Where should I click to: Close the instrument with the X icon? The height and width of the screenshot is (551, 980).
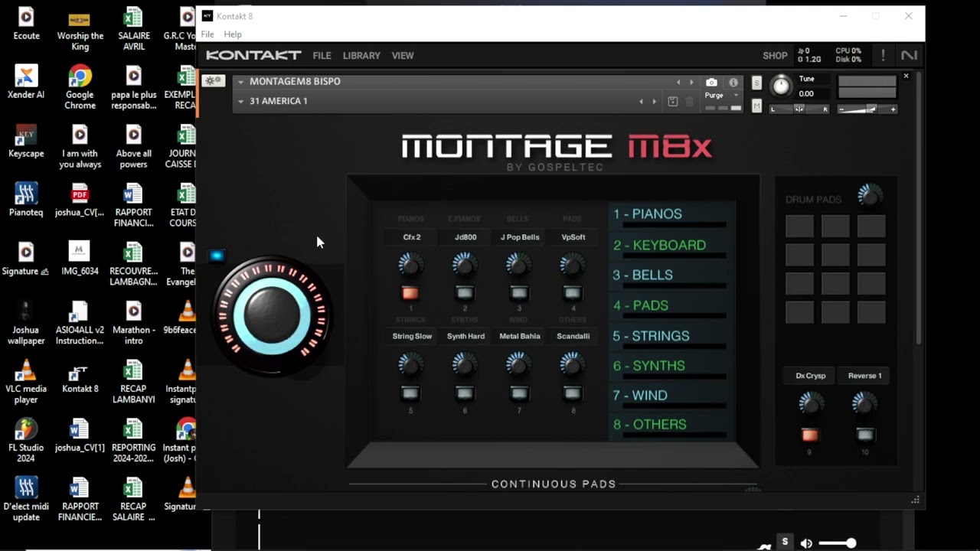[x=906, y=76]
